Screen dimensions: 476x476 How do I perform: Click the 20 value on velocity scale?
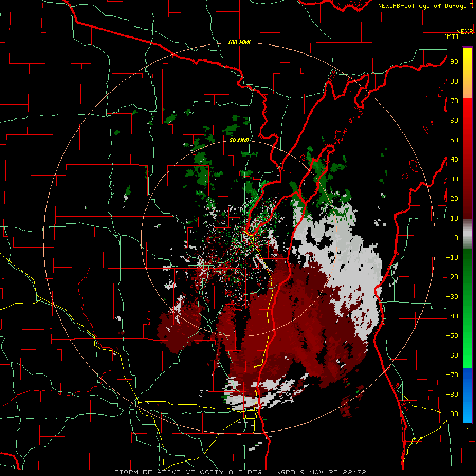click(454, 198)
